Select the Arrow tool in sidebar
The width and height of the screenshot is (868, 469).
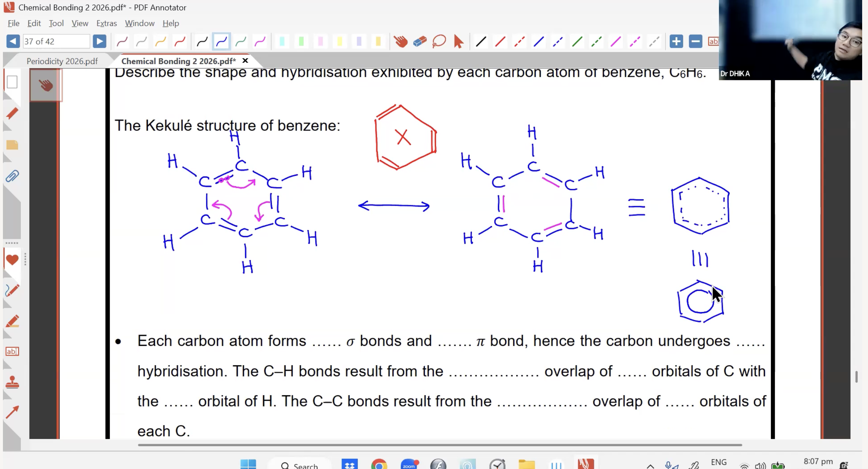click(12, 412)
